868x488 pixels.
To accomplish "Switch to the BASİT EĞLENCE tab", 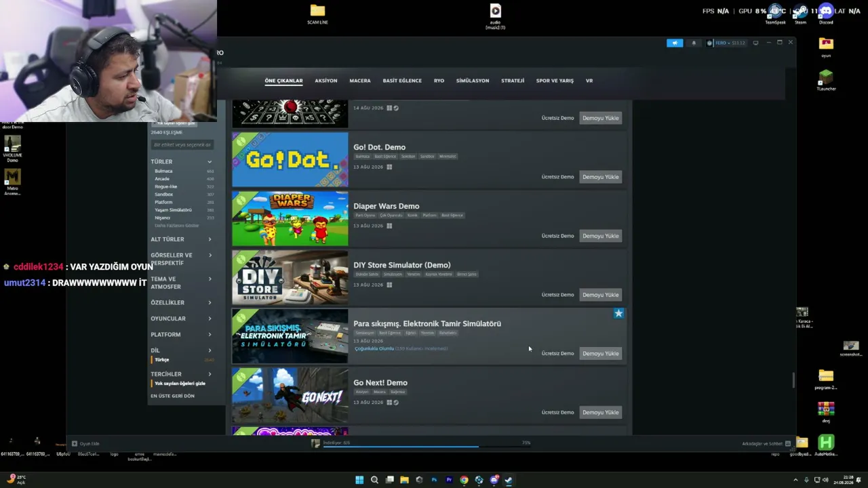I will point(402,81).
